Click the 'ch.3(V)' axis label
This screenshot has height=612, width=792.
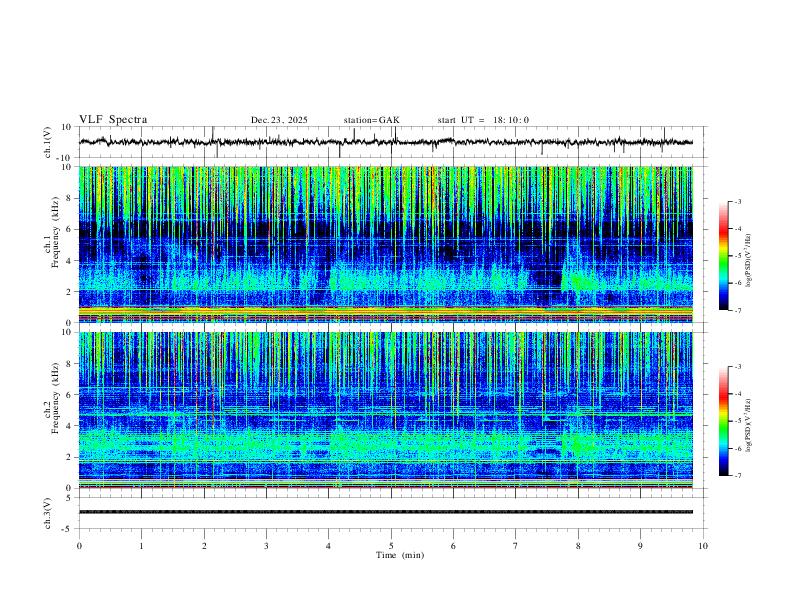(x=48, y=513)
